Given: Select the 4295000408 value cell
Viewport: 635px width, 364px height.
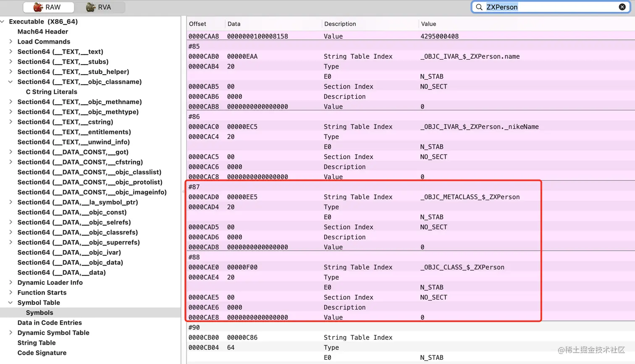Looking at the screenshot, I should pos(439,37).
